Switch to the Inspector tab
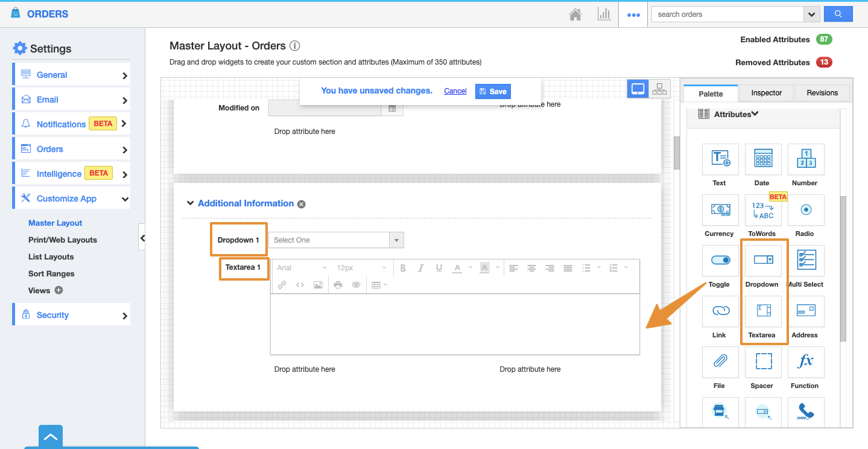The height and width of the screenshot is (449, 868). (766, 93)
